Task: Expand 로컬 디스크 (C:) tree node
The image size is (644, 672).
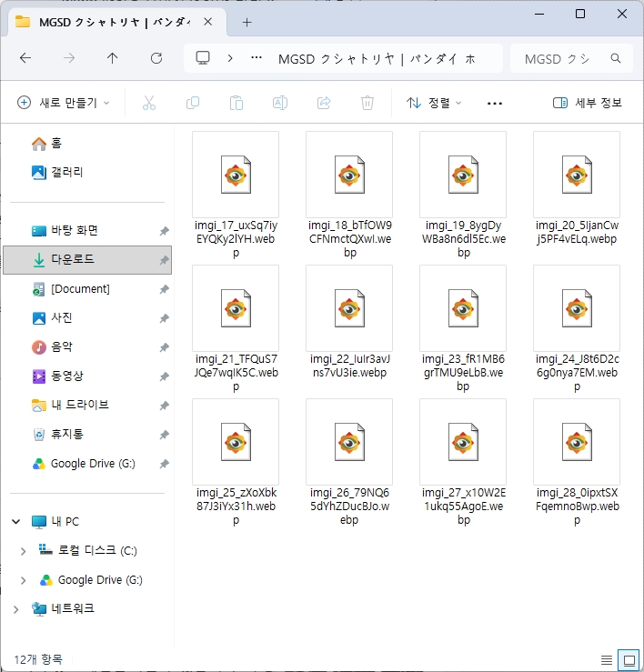Action: [x=23, y=551]
